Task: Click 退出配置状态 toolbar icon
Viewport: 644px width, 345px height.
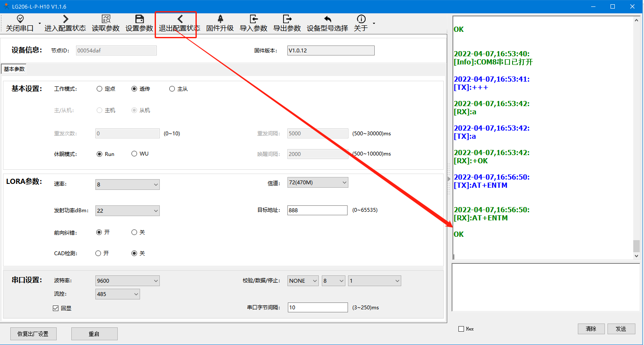Action: click(180, 19)
